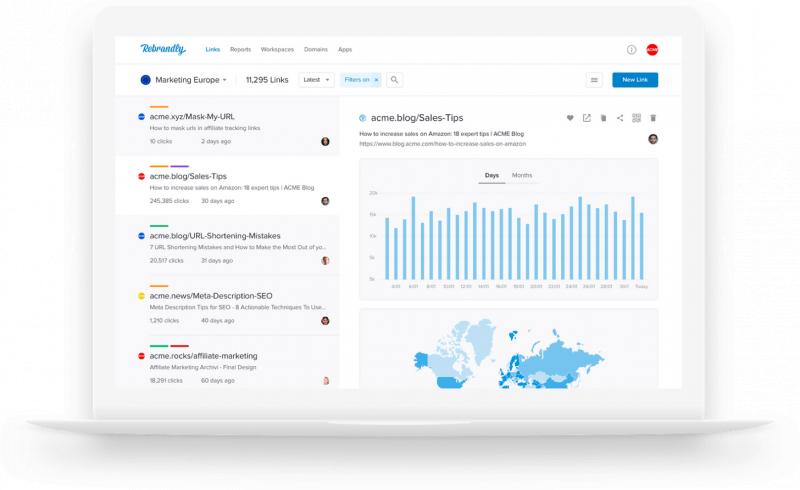
Task: Open the Workspaces tab
Action: click(x=277, y=50)
